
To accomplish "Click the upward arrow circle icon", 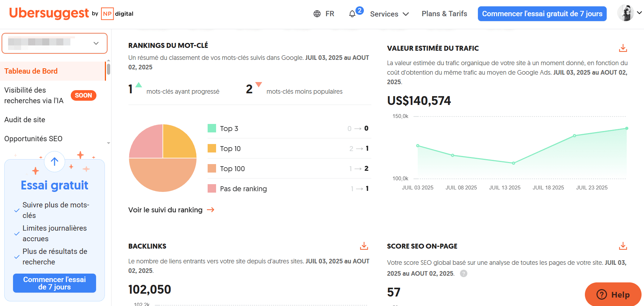I will coord(55,162).
